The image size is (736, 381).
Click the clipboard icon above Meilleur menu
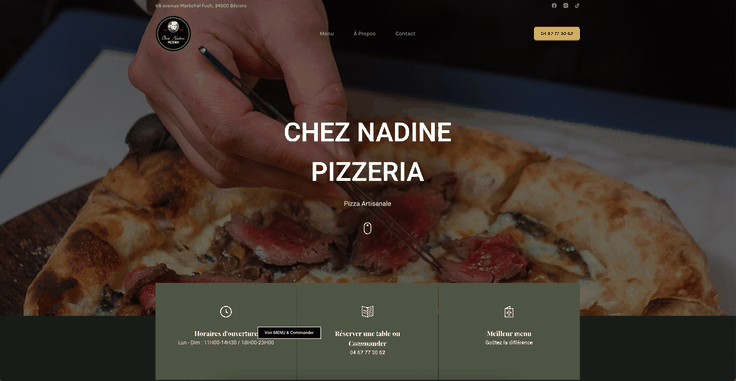coord(509,312)
